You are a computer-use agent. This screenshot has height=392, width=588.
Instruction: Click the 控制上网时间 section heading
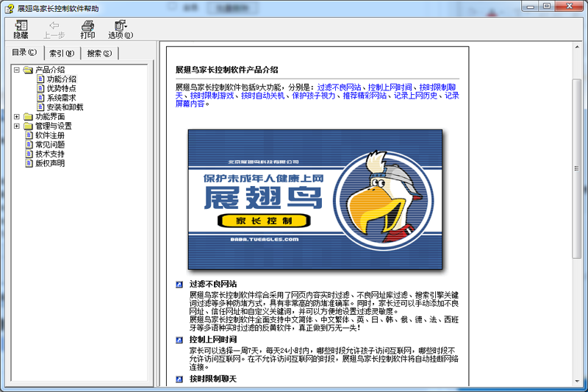click(213, 340)
